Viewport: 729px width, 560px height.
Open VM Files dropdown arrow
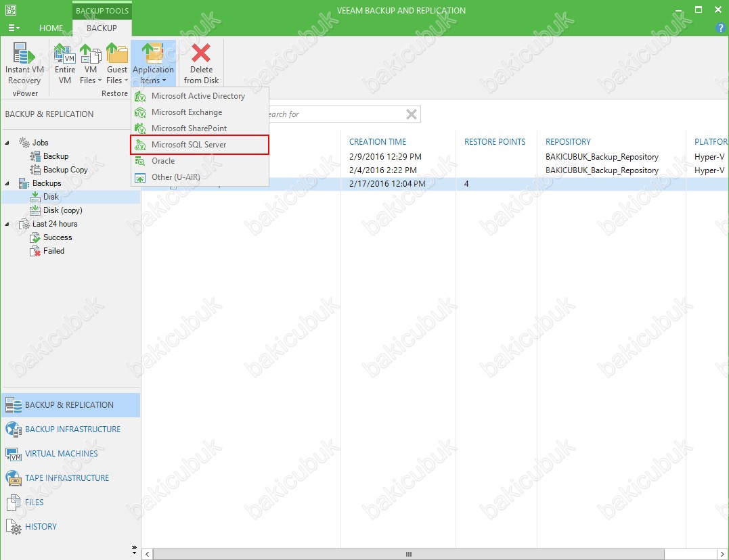coord(100,80)
